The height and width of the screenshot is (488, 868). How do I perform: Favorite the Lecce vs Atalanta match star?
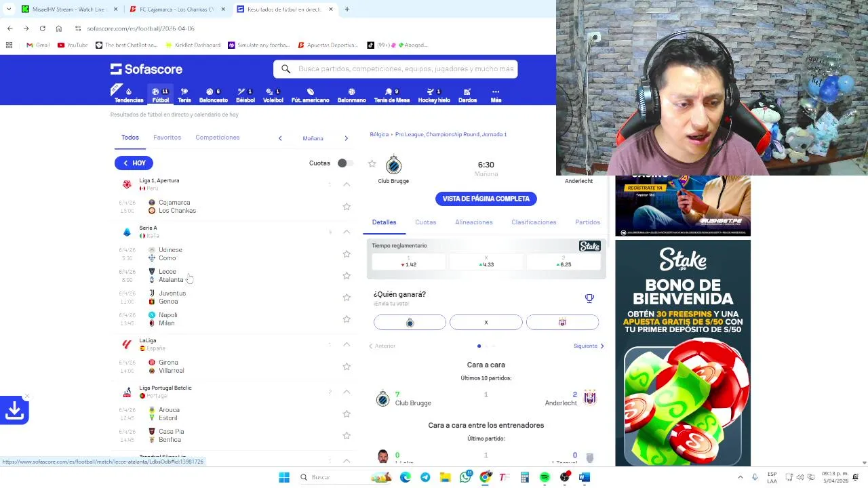click(347, 276)
